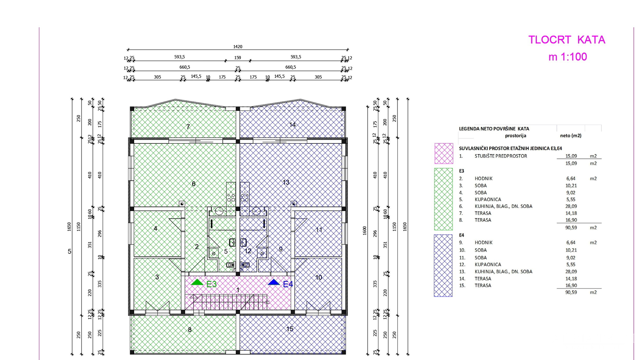Click the TLOCRT KATA title
The width and height of the screenshot is (644, 360).
click(x=567, y=40)
